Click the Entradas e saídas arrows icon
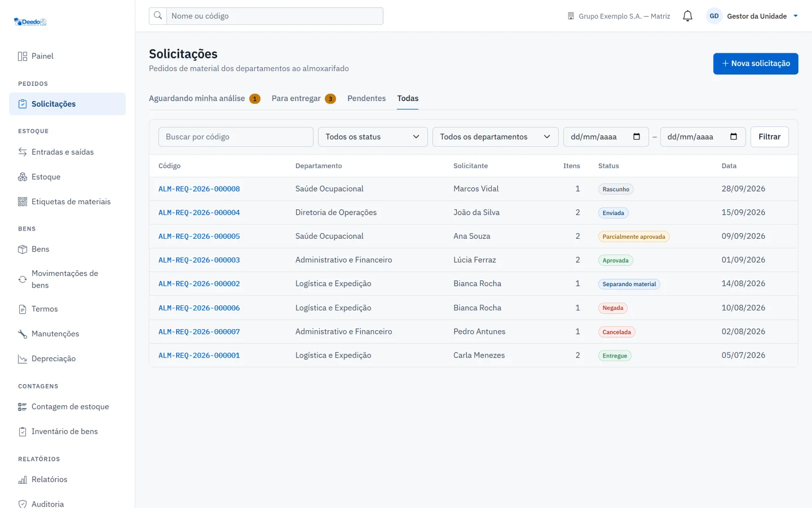This screenshot has height=508, width=812. pos(22,152)
